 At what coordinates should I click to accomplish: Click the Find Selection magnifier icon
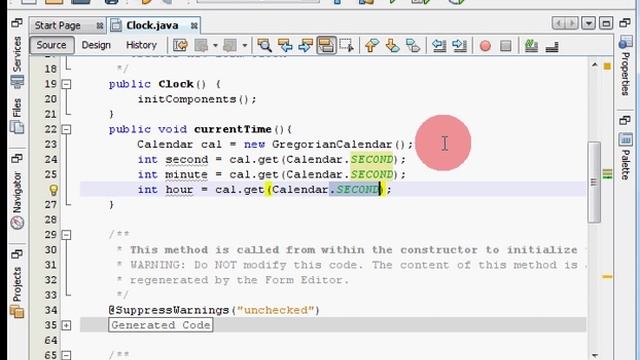[264, 45]
